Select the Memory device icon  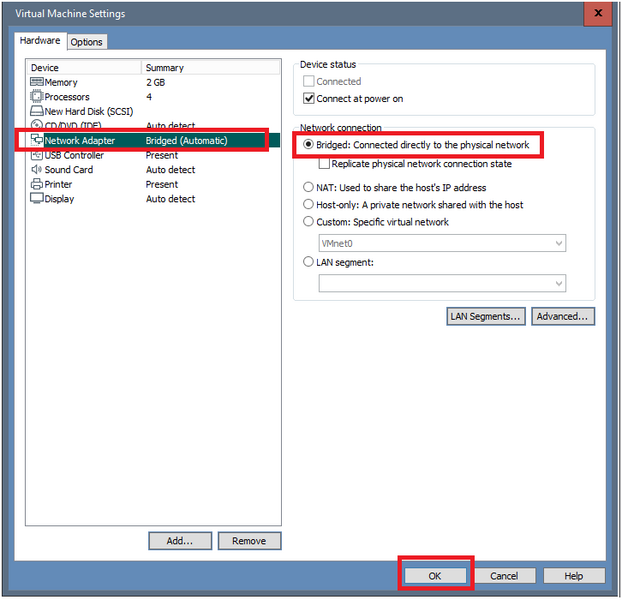pos(37,82)
